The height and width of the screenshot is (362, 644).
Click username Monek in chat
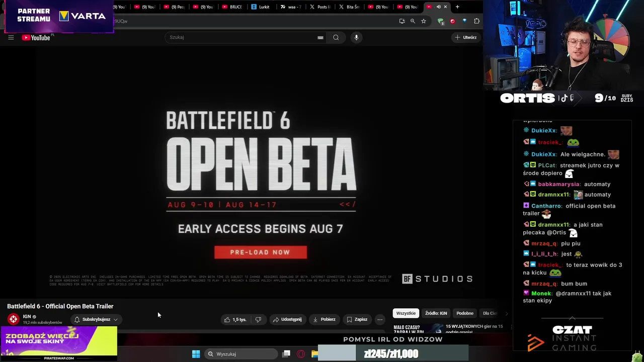541,293
